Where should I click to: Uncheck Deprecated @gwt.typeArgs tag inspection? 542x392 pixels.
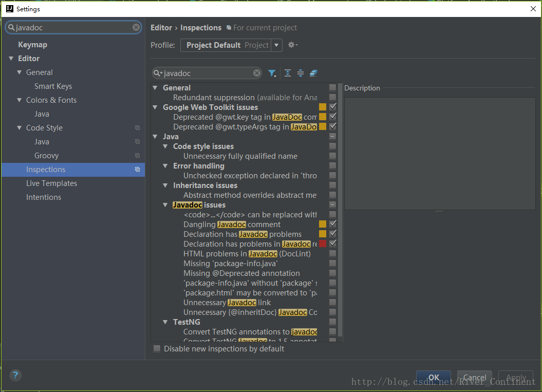[x=332, y=126]
